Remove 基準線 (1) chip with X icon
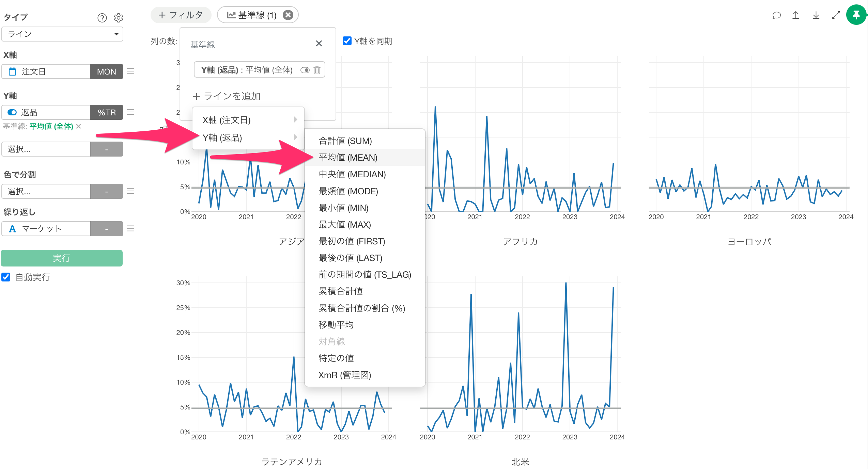868x469 pixels. point(288,15)
